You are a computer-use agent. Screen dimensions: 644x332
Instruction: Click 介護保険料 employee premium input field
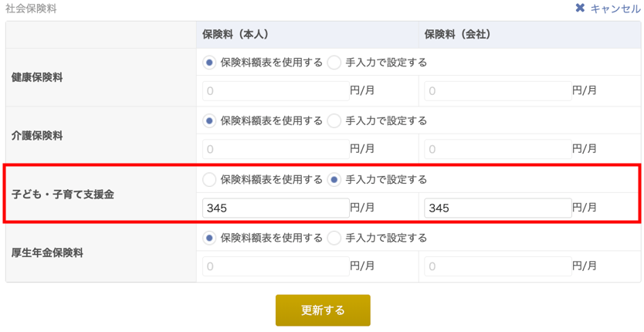pos(276,150)
